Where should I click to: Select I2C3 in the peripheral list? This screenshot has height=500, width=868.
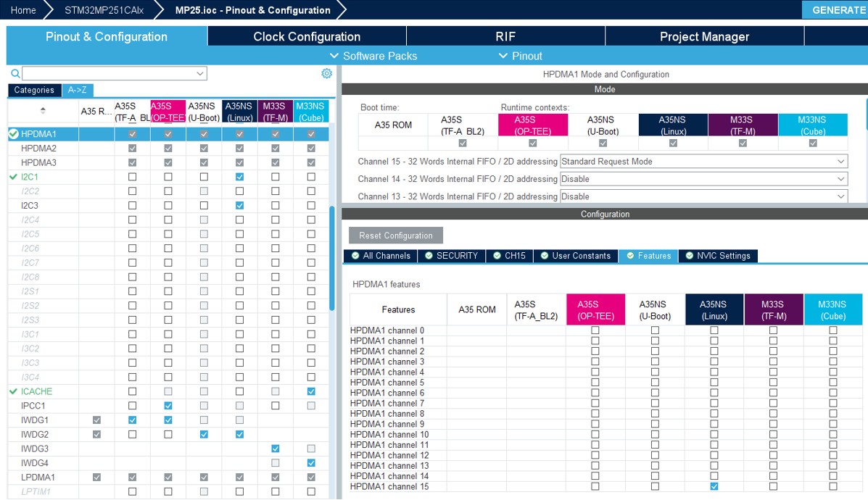[30, 206]
